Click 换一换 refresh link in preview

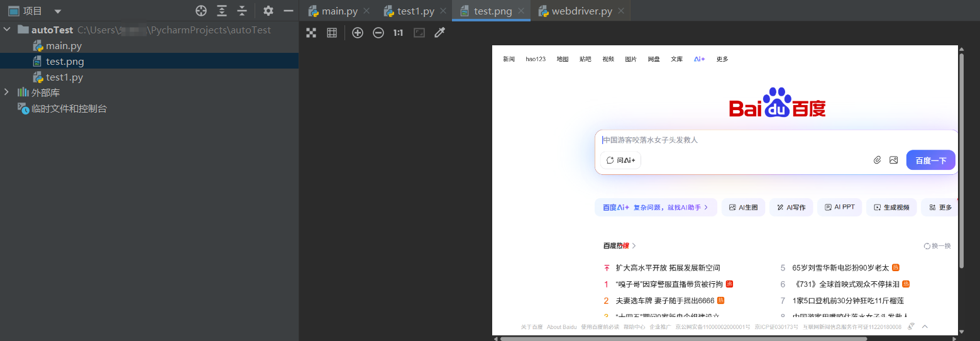[937, 246]
